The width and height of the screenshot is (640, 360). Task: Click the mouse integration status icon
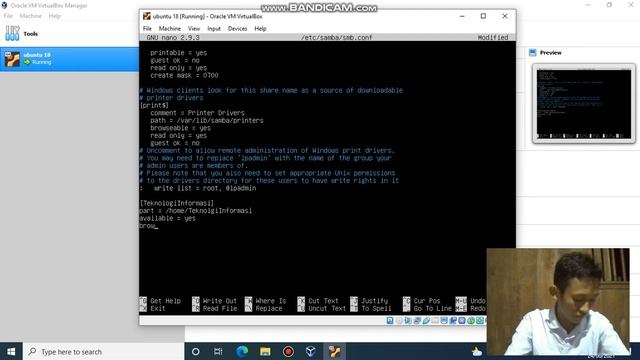(471, 320)
